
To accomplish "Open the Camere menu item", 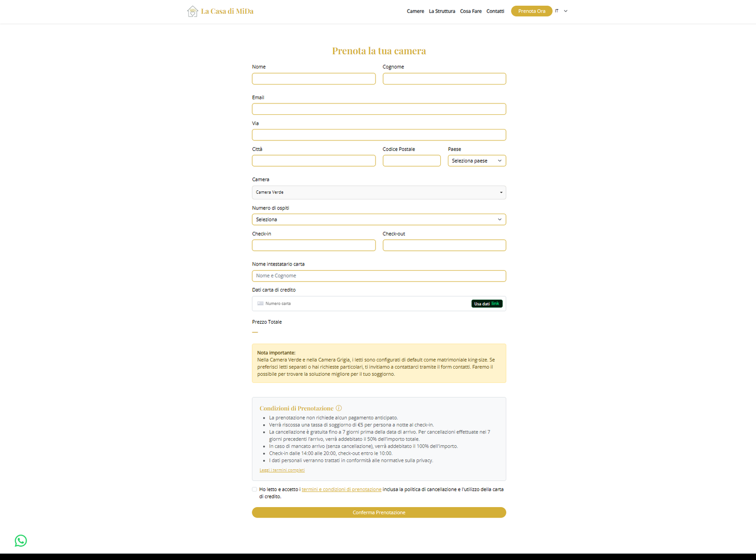I will [x=415, y=11].
